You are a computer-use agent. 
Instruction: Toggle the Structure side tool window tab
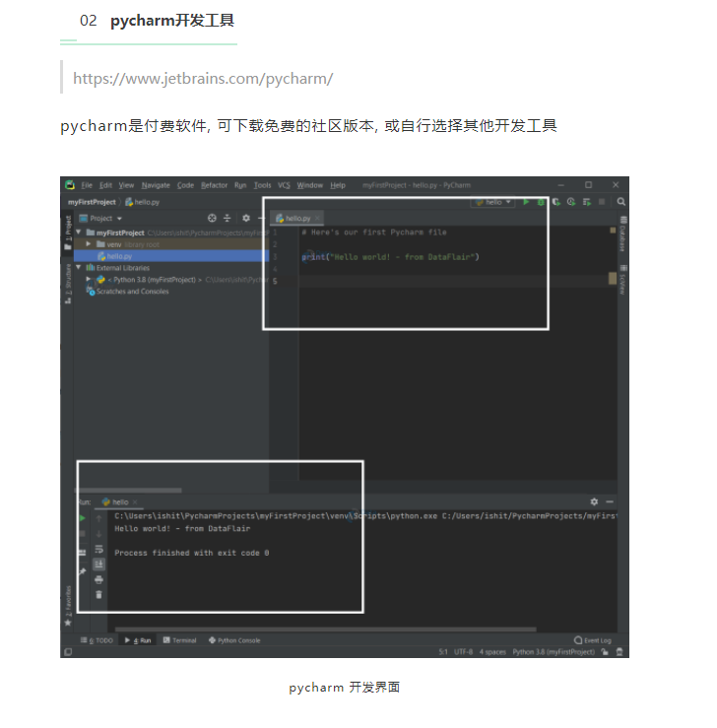pyautogui.click(x=68, y=284)
